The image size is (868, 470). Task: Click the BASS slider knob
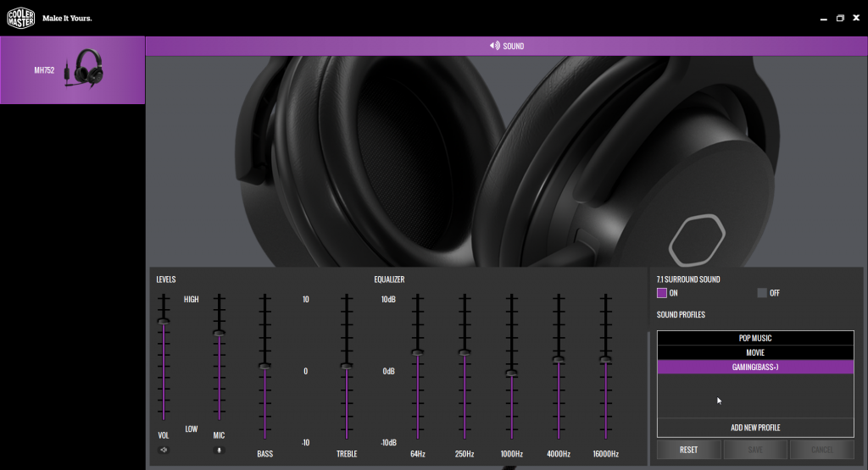264,366
